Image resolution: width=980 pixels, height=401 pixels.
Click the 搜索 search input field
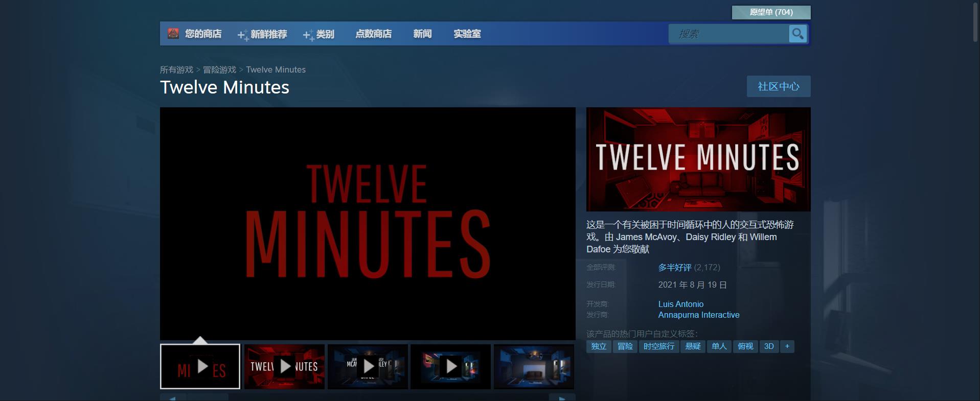click(728, 34)
